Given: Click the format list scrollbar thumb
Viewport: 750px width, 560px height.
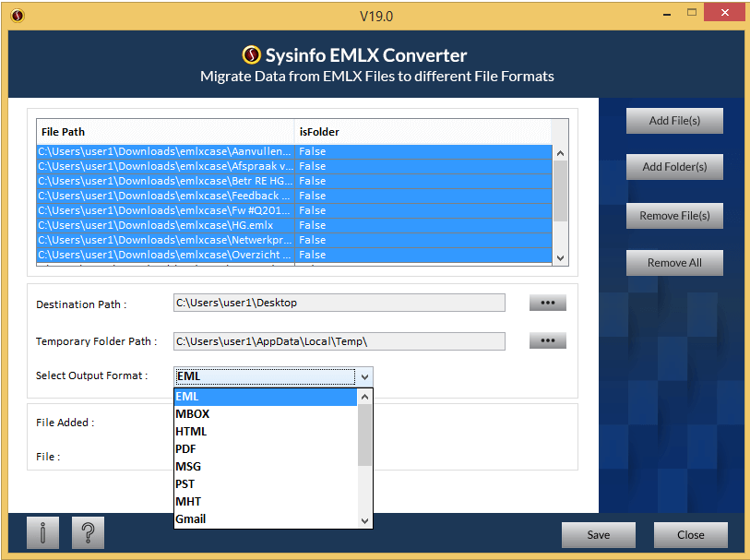Looking at the screenshot, I should coord(365,435).
